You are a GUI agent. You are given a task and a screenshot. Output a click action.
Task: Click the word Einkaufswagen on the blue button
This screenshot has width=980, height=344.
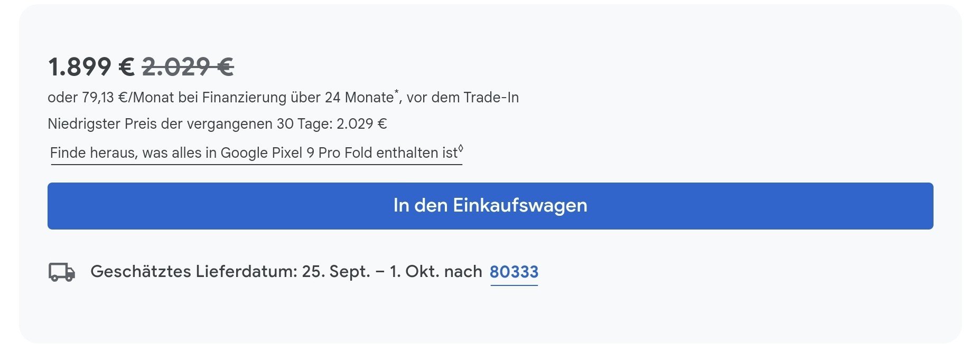[520, 206]
